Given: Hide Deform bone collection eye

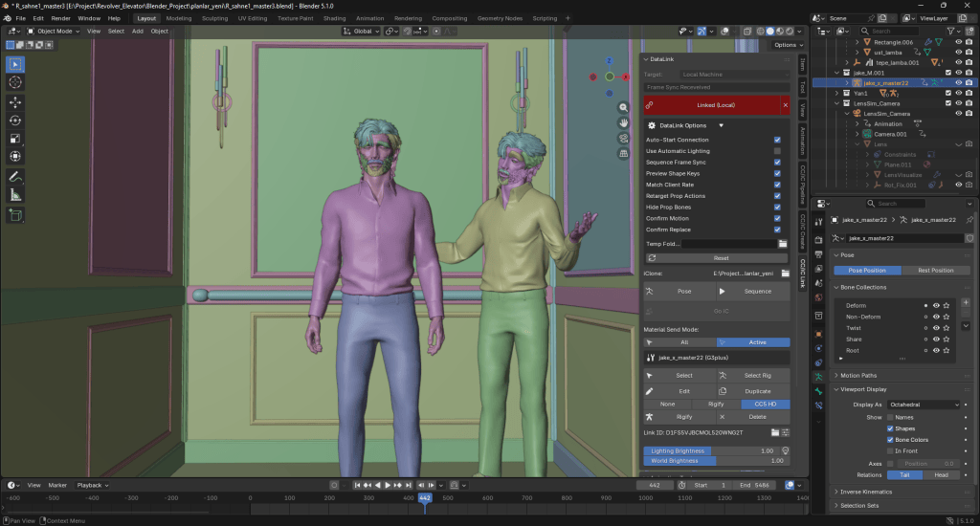Looking at the screenshot, I should pos(936,305).
